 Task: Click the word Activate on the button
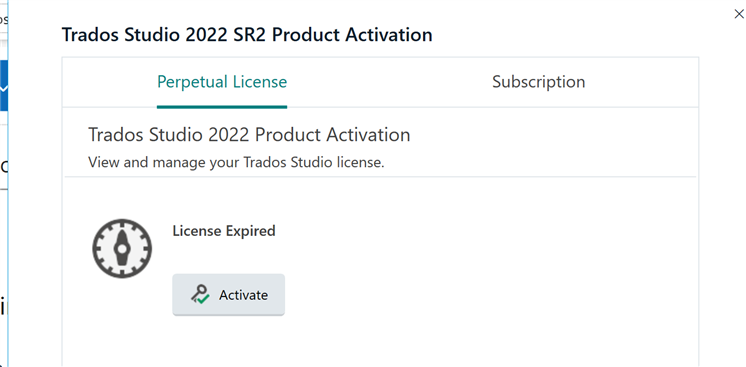[x=243, y=295]
